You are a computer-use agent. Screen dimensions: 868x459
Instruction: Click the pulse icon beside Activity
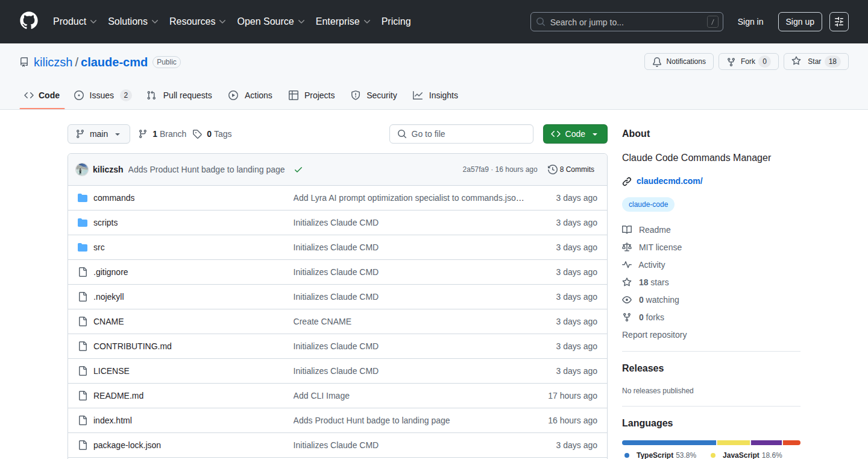[x=627, y=265]
